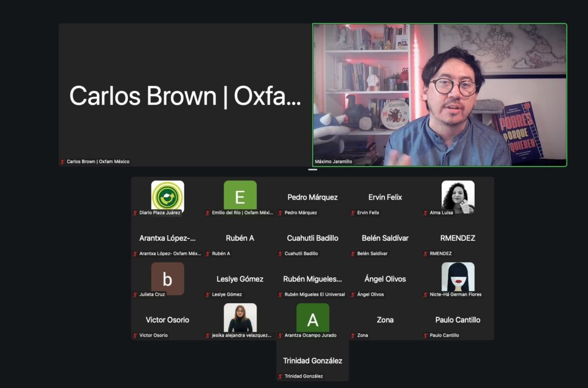This screenshot has height=388, width=588.
Task: Click the large Leslye Gómez name
Action: click(240, 279)
